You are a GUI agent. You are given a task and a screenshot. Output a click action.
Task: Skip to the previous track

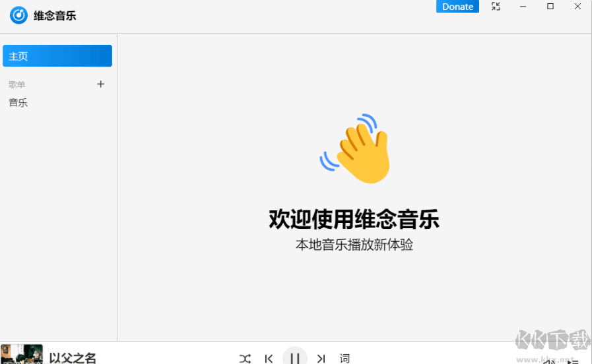[269, 358]
